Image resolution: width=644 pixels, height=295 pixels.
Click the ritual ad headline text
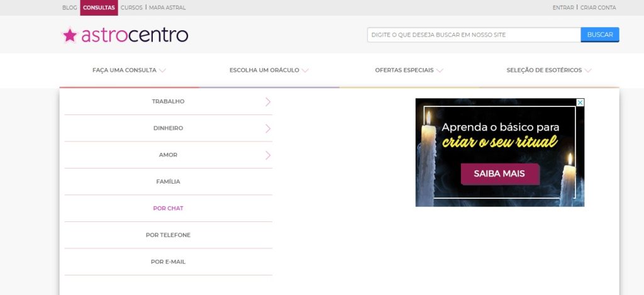(x=500, y=135)
